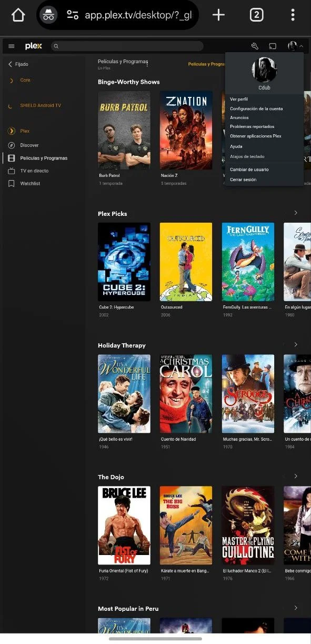Open Z Nation poster
311x644 pixels.
186,130
